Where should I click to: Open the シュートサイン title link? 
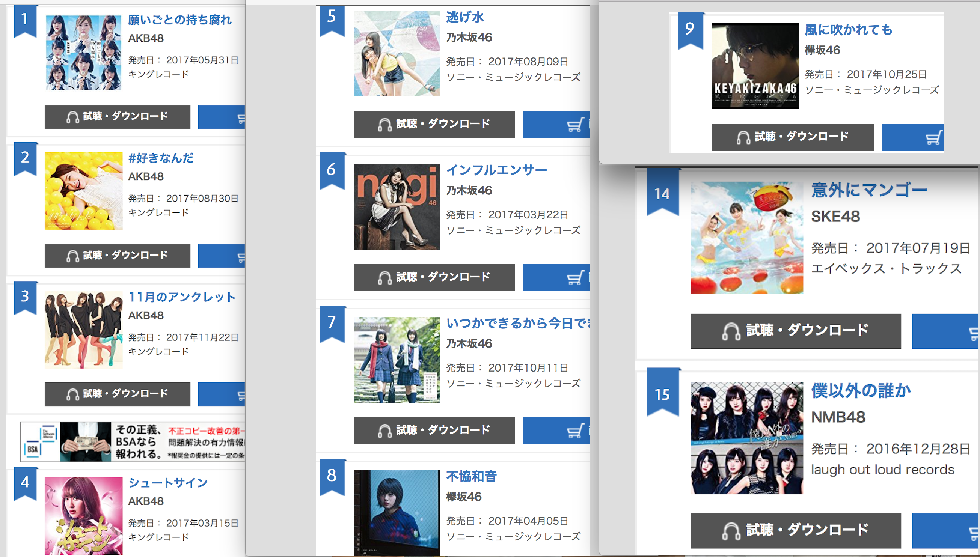coord(168,482)
